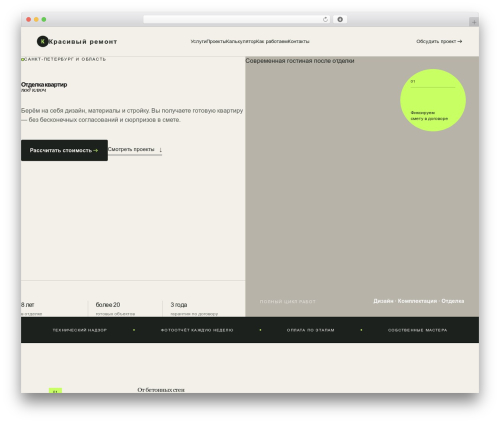This screenshot has width=500, height=423.
Task: Click the browser address bar field
Action: (237, 19)
